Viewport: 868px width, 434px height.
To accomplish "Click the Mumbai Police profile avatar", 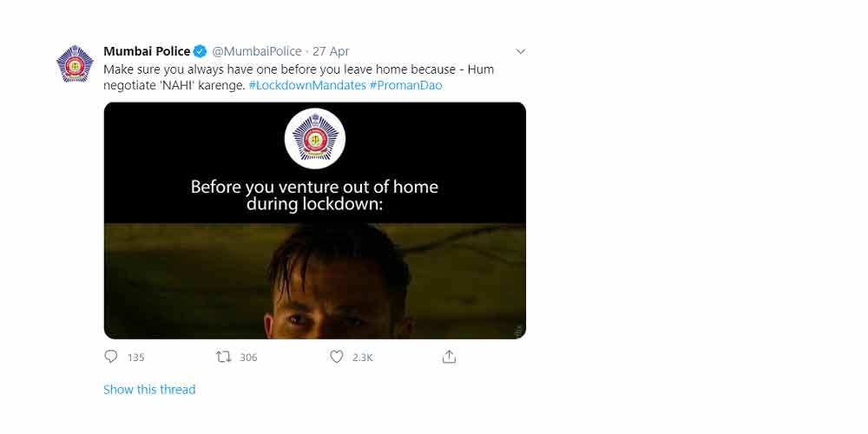I will 75,63.
